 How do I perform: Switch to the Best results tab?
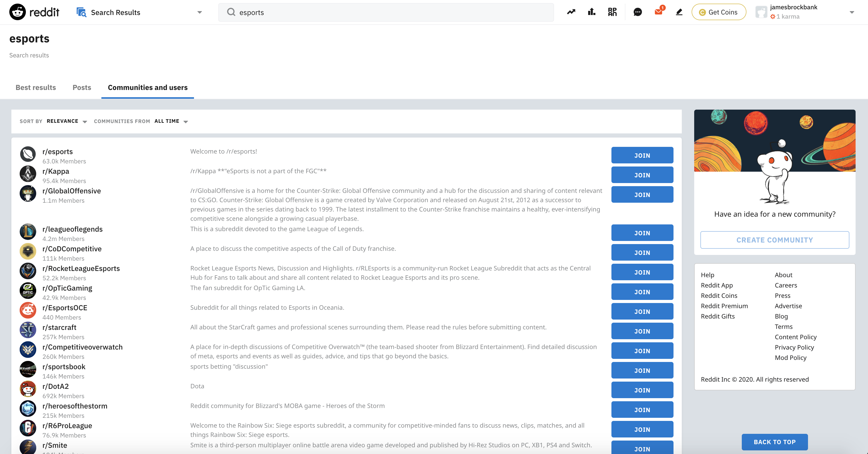36,88
